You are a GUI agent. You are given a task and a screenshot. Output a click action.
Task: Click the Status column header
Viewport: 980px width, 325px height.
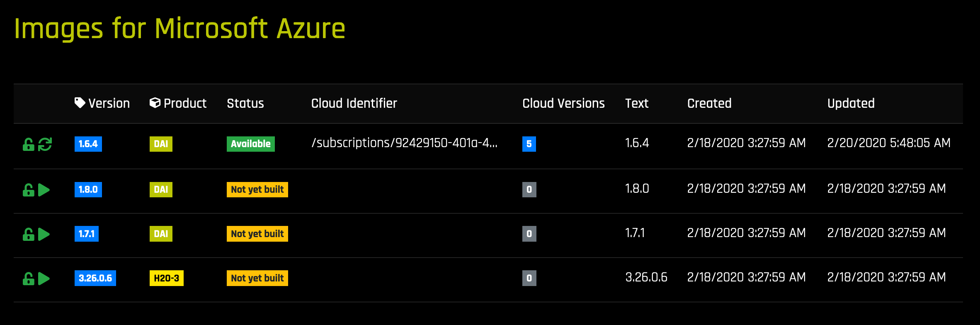(245, 103)
